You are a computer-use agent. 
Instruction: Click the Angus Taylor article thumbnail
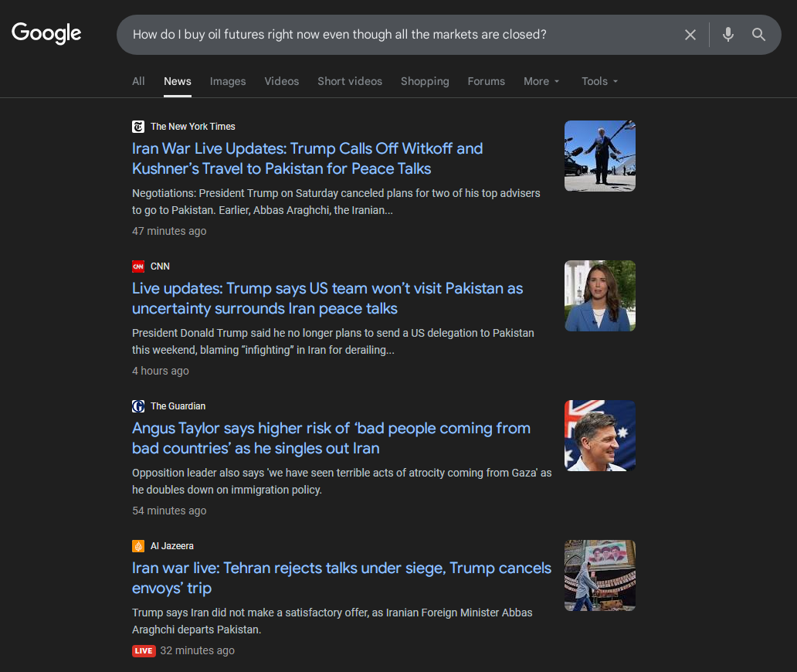click(x=600, y=436)
